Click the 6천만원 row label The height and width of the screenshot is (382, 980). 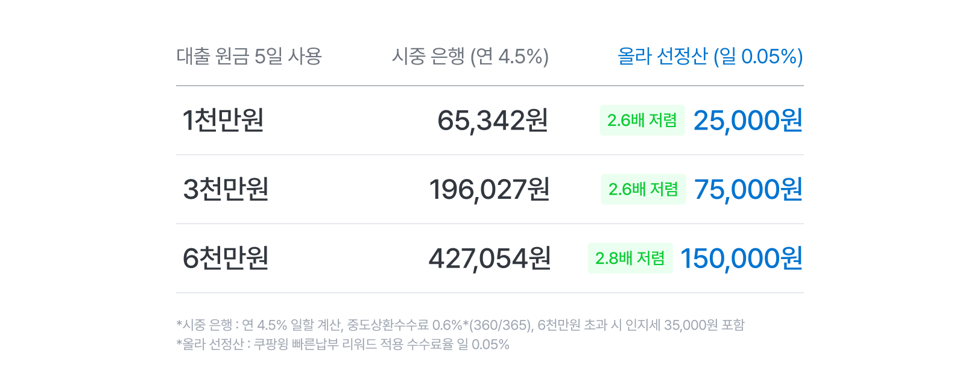(226, 258)
